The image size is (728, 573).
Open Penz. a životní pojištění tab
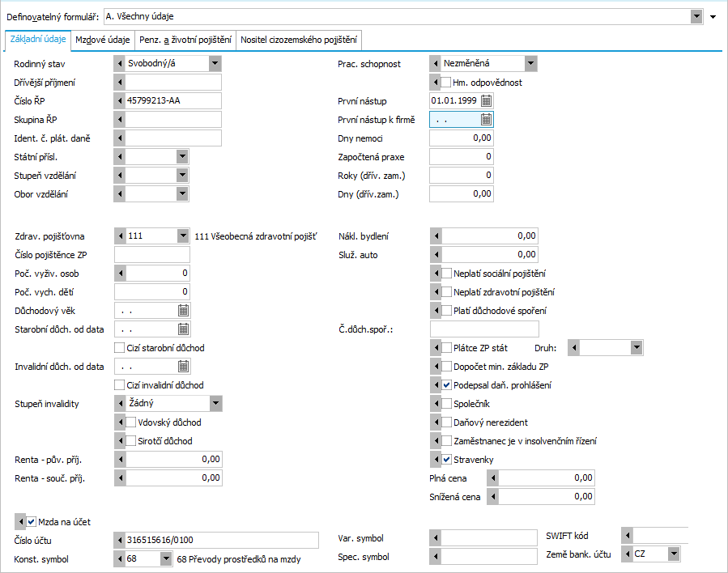point(185,39)
